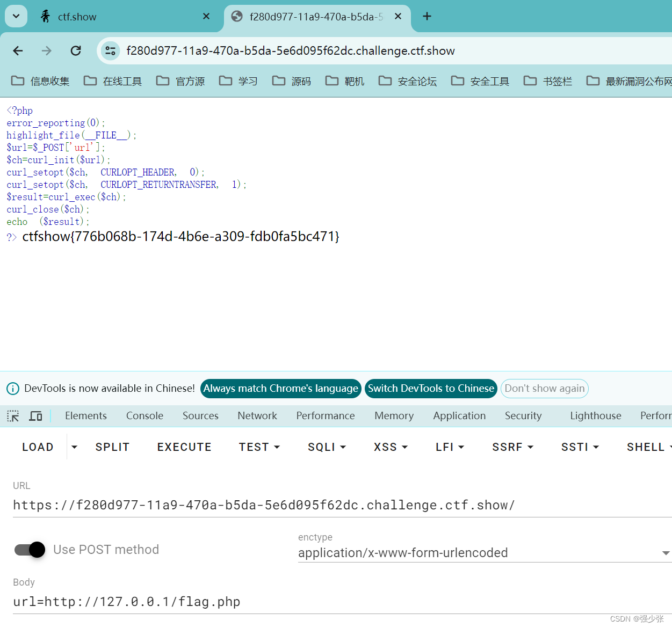Open the SSRF dropdown menu
Image resolution: width=672 pixels, height=628 pixels.
point(512,447)
